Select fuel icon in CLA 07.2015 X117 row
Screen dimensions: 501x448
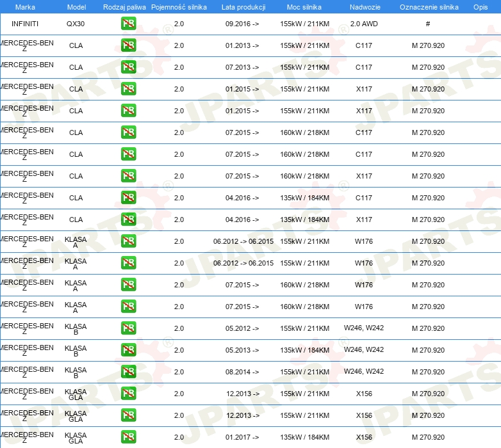(x=128, y=176)
